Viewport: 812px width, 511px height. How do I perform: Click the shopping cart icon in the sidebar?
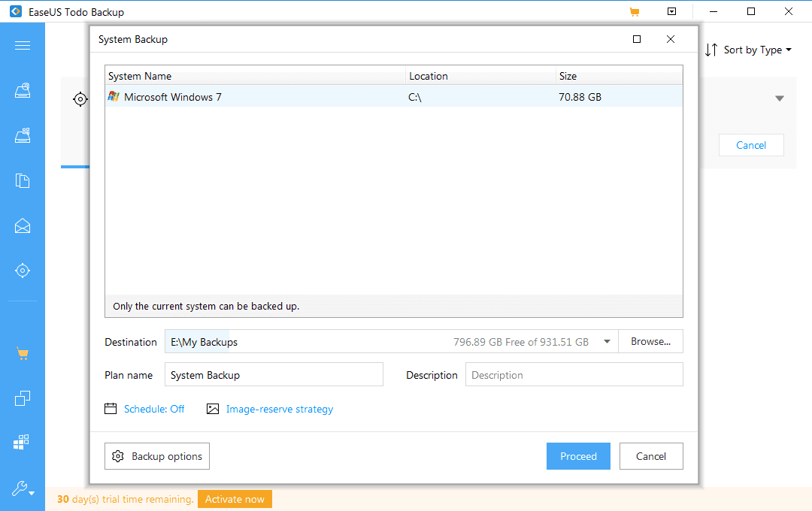[x=23, y=354]
